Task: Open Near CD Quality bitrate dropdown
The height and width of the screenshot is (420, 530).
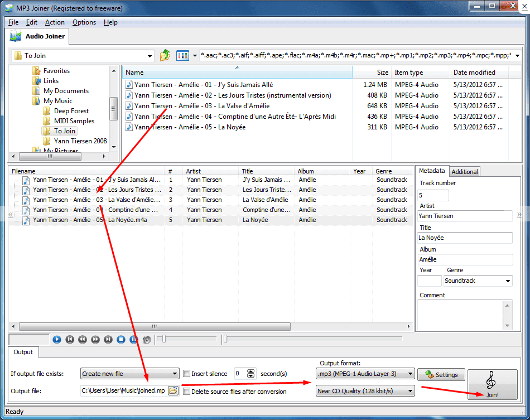Action: pyautogui.click(x=365, y=391)
